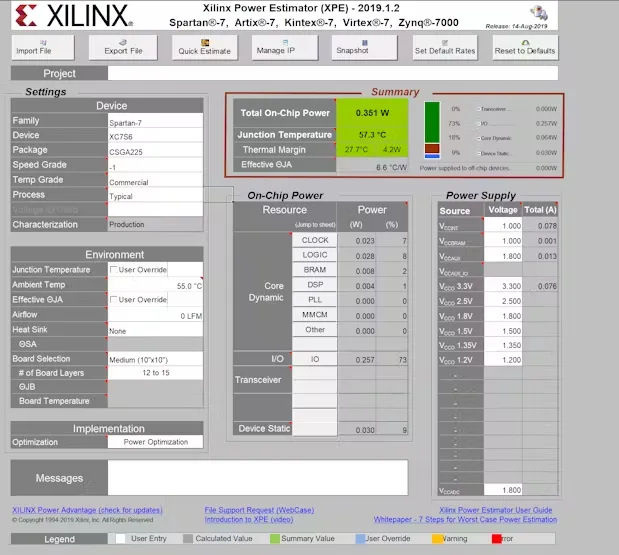Enable Junction Temperature User Override checkbox

pos(113,270)
